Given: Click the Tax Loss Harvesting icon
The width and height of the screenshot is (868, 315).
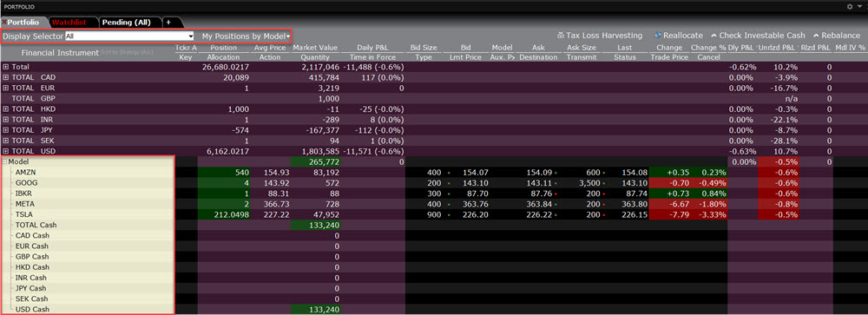Looking at the screenshot, I should (560, 36).
